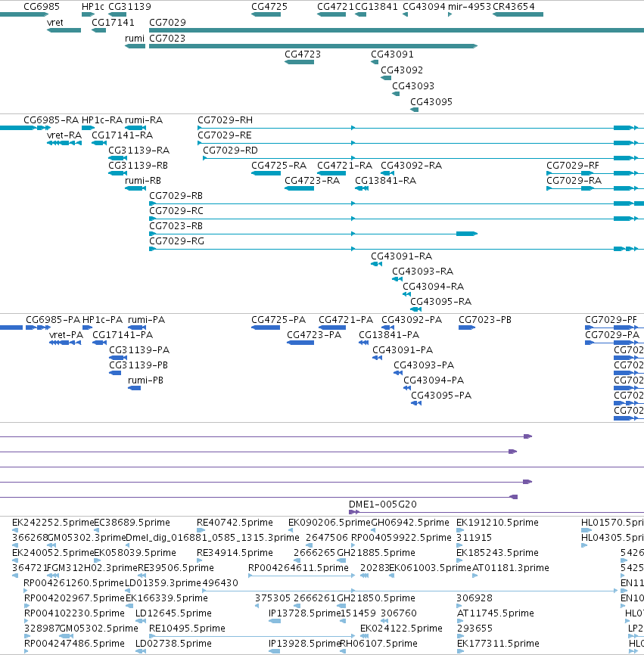The width and height of the screenshot is (644, 655).
Task: Click EST LD02738.5prime
Action: 173,644
